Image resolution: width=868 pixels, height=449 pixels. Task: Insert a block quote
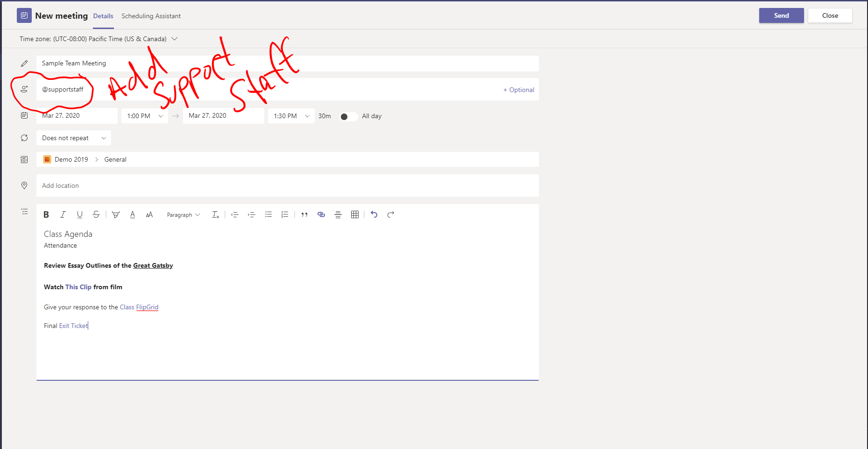tap(304, 214)
